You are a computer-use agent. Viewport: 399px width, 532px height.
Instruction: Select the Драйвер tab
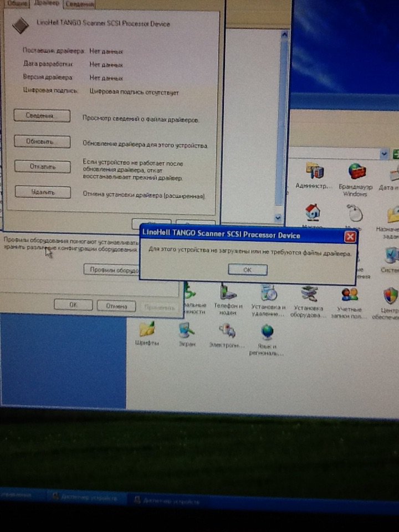[x=47, y=3]
